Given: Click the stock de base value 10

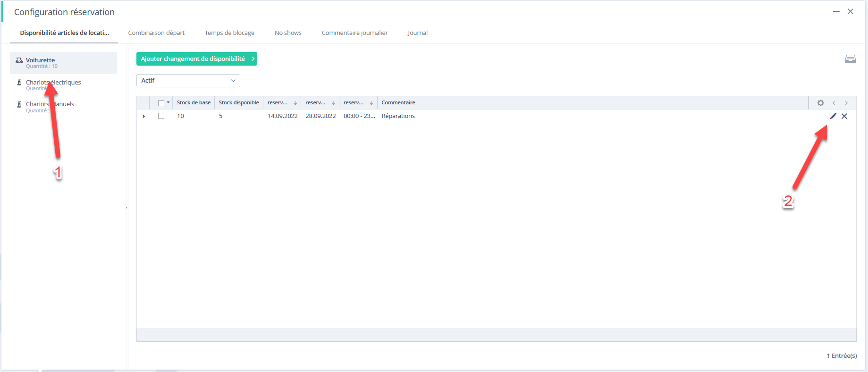Looking at the screenshot, I should [x=180, y=116].
